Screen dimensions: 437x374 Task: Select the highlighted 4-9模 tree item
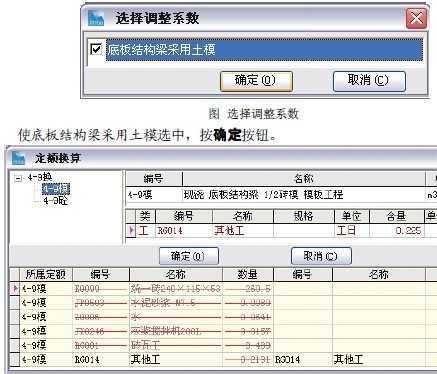(x=56, y=189)
